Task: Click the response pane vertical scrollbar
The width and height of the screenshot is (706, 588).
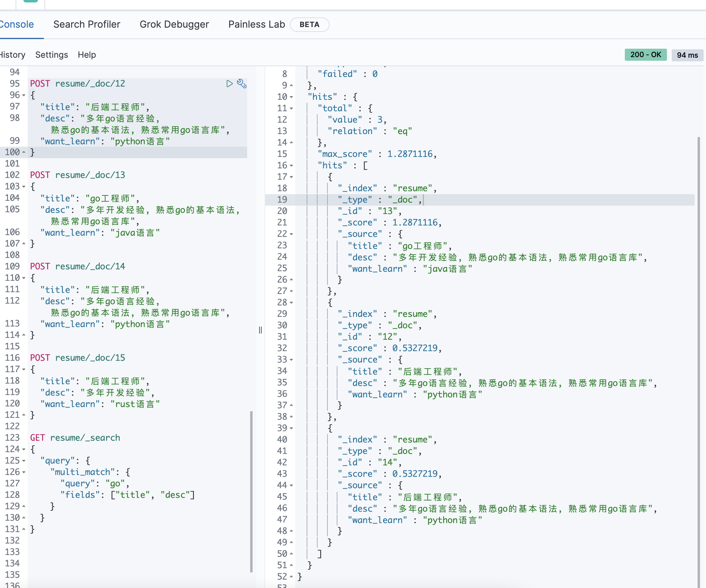Action: click(699, 362)
